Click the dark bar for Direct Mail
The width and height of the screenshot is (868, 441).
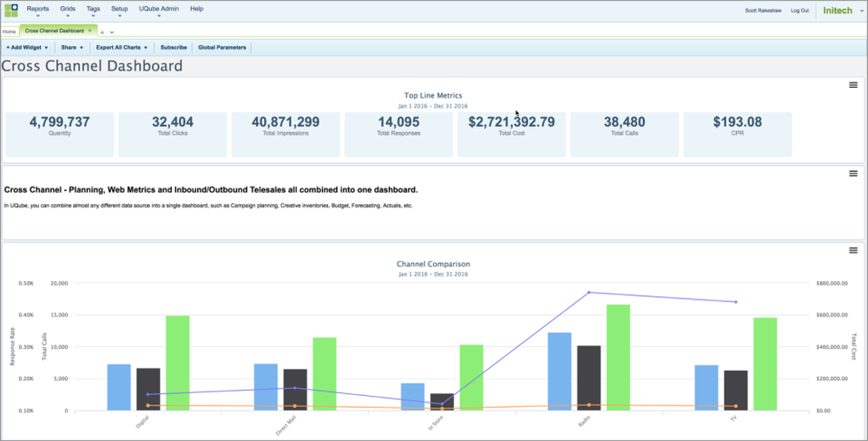(x=295, y=390)
